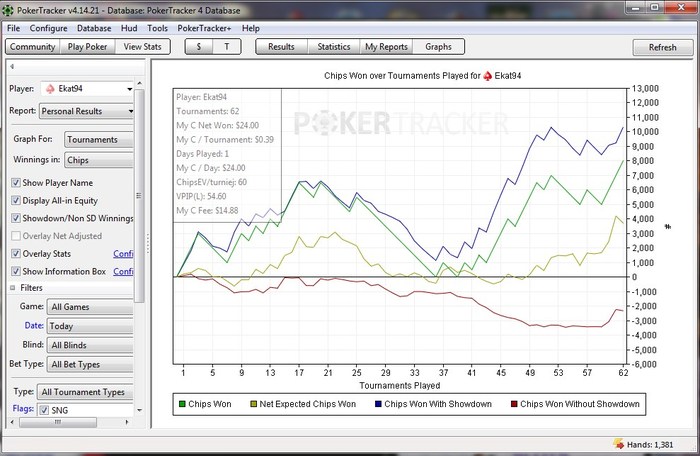Viewport: 700px width, 456px height.
Task: Click the panel splitter handle dots
Action: point(148,244)
